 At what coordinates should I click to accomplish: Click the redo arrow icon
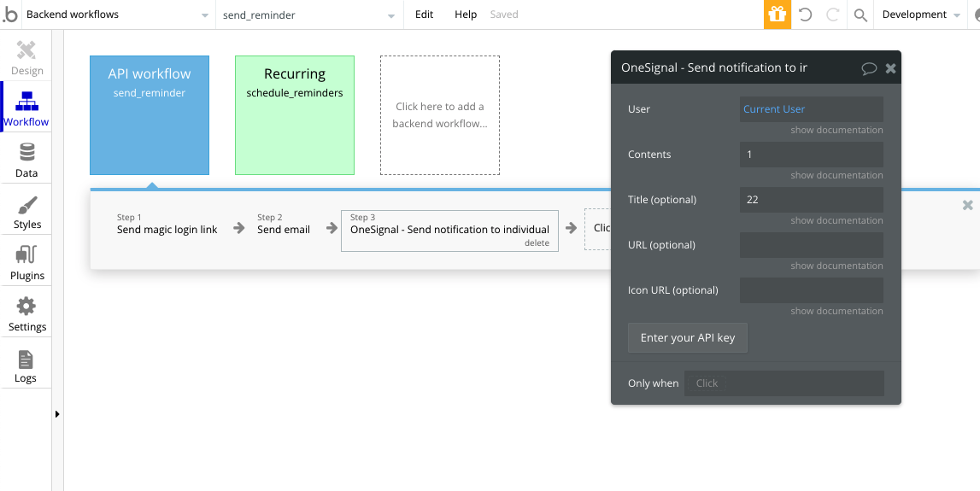pyautogui.click(x=832, y=15)
